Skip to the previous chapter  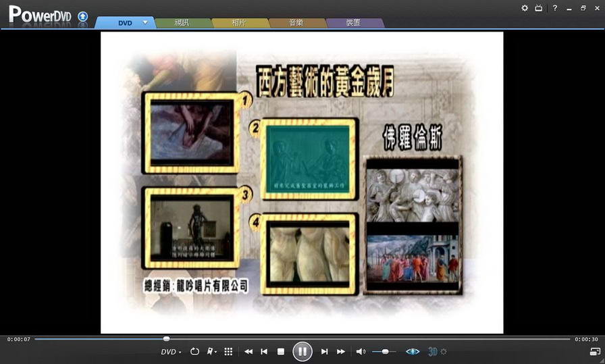(x=264, y=352)
